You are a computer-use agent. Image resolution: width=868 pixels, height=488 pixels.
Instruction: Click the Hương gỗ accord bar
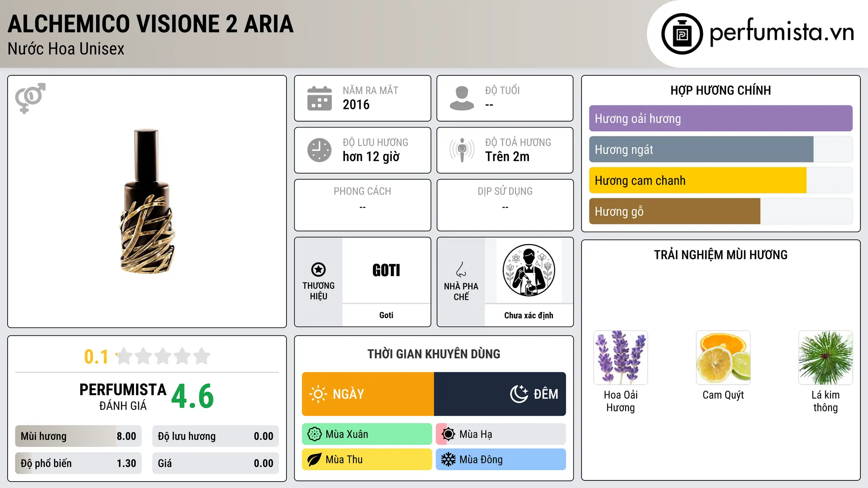click(721, 211)
